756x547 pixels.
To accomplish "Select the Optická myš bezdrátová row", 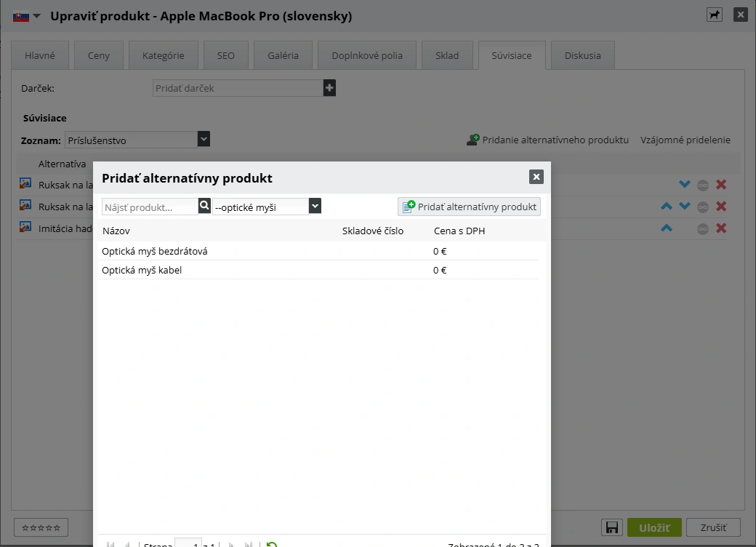I will tap(318, 251).
